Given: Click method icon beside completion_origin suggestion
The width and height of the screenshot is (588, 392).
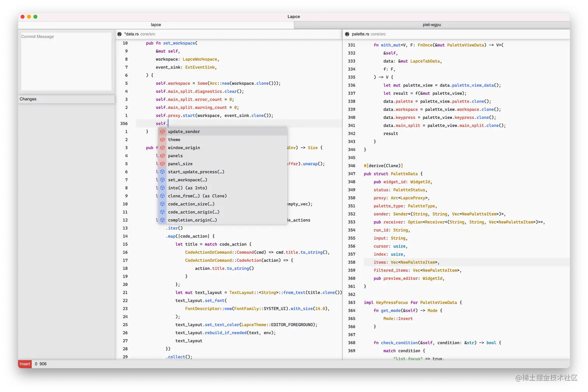Looking at the screenshot, I should pyautogui.click(x=163, y=220).
